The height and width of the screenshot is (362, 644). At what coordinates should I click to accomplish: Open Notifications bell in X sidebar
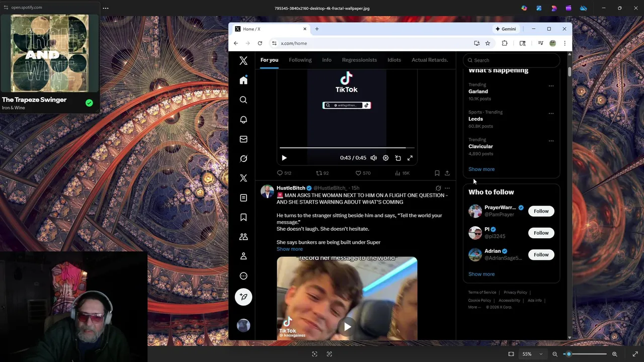244,120
